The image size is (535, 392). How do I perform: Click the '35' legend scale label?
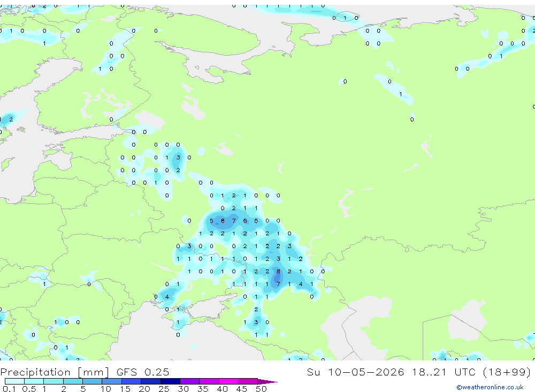pos(203,389)
